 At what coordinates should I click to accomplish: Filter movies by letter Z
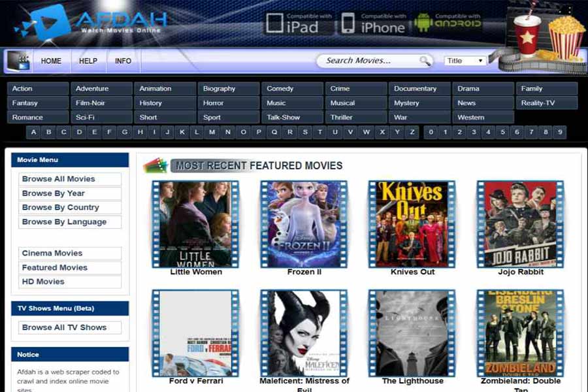click(x=412, y=132)
